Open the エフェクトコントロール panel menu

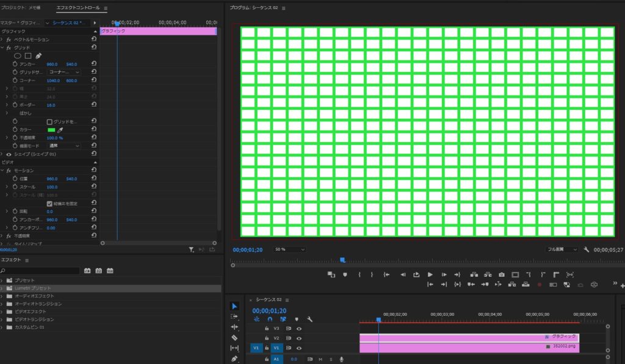click(106, 8)
